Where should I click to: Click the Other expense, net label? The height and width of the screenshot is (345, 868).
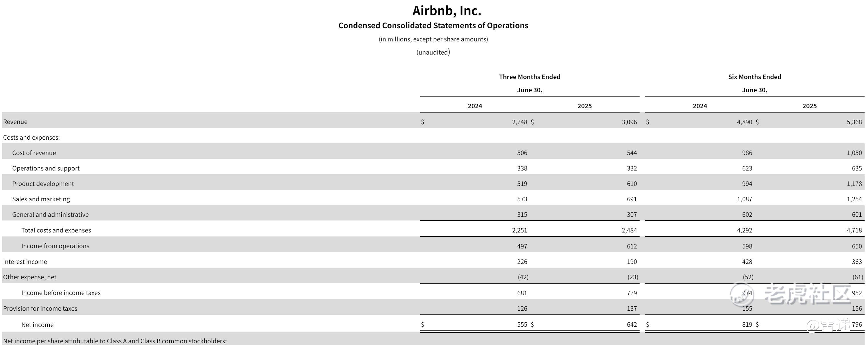[30, 277]
